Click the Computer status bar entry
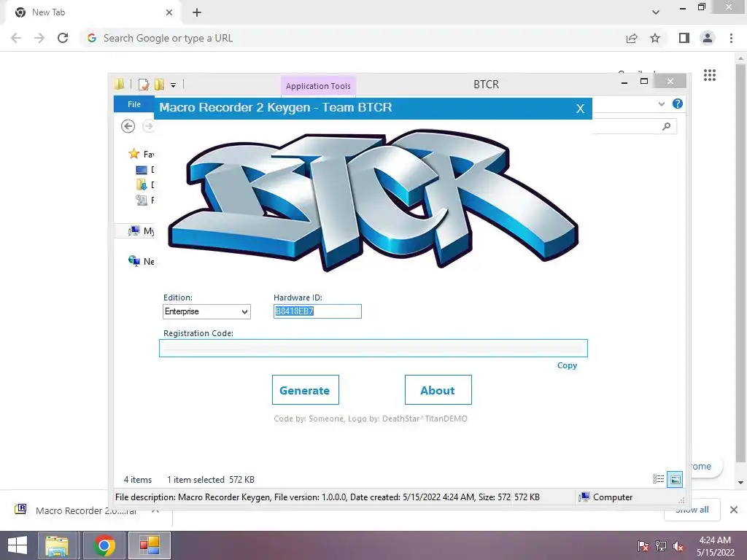 click(605, 497)
